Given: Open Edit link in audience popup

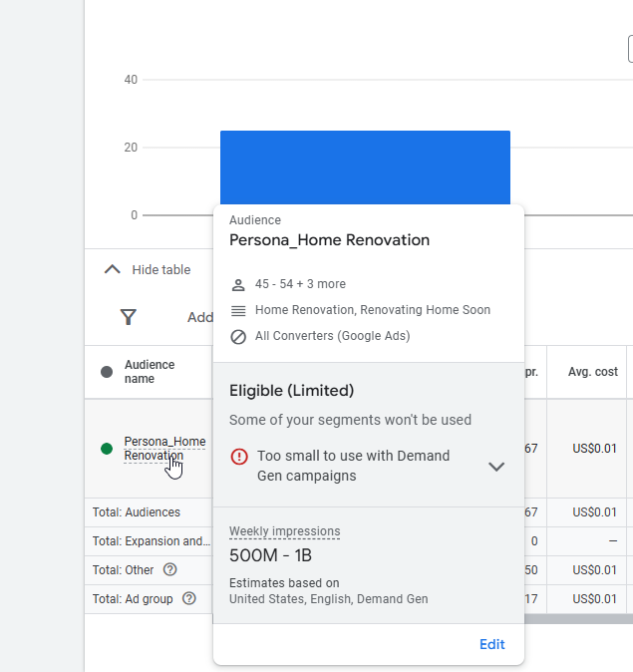Looking at the screenshot, I should pos(492,644).
